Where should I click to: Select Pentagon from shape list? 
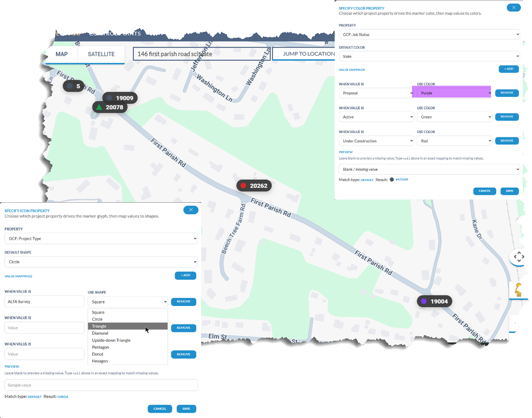(x=128, y=347)
